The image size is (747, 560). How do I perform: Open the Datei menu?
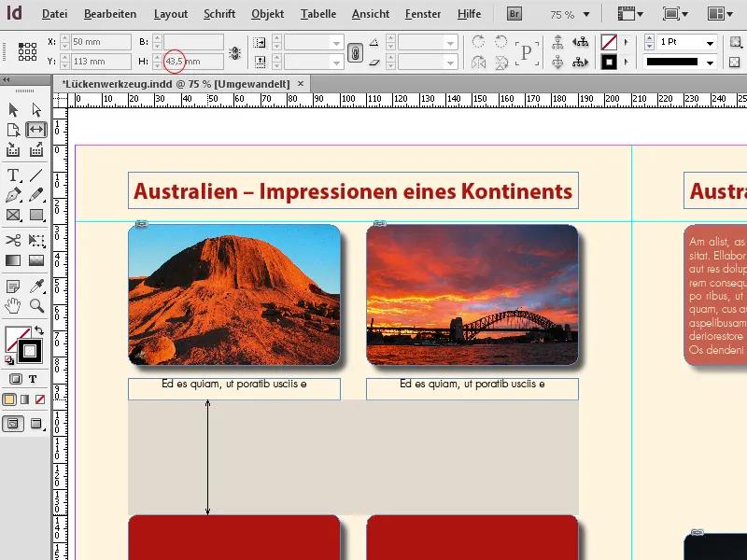tap(54, 14)
